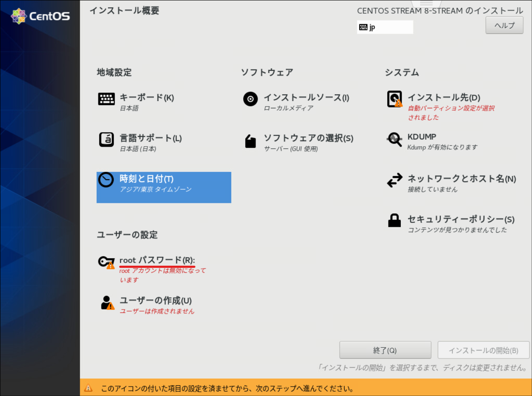Image resolution: width=532 pixels, height=396 pixels.
Task: Open インストール先(D) configuration
Action: (x=444, y=98)
